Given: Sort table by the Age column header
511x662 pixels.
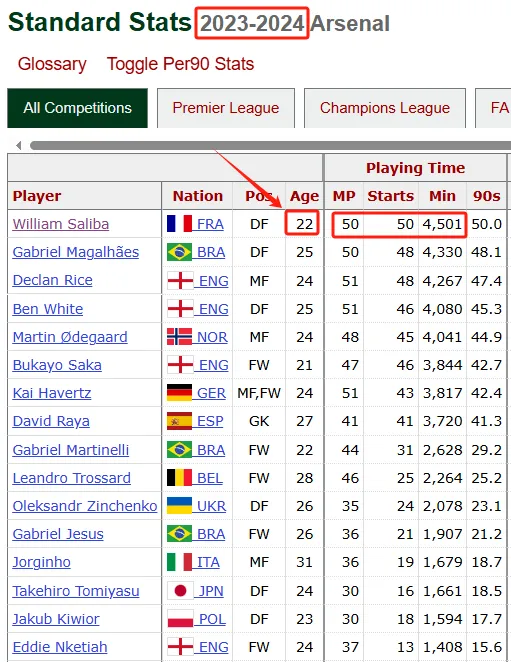Looking at the screenshot, I should [x=304, y=196].
